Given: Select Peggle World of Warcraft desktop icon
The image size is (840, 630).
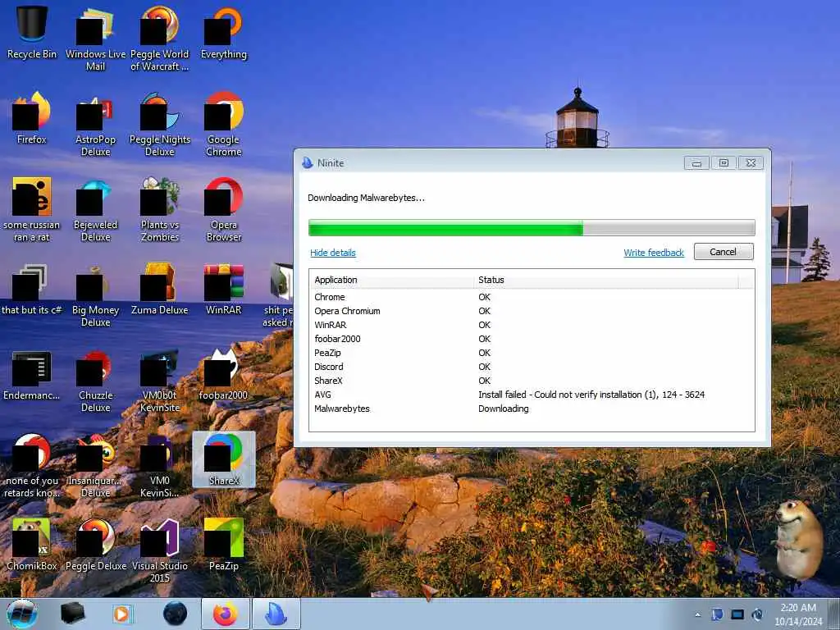Looking at the screenshot, I should [160, 39].
